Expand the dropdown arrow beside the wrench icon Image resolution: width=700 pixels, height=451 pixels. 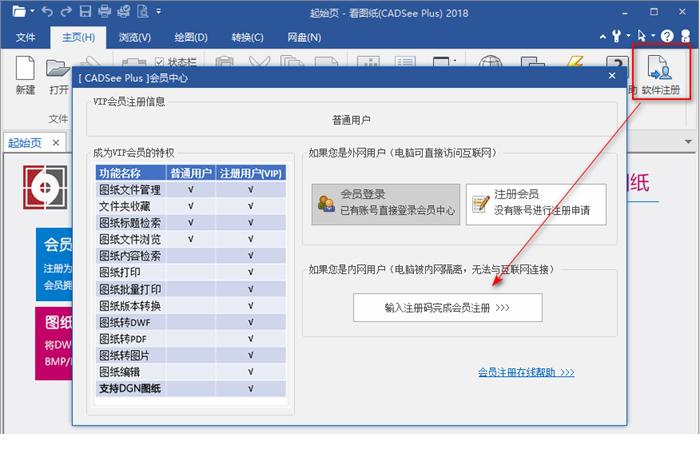(628, 35)
